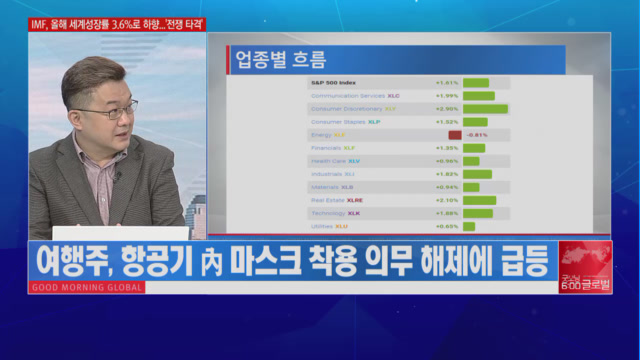Image resolution: width=640 pixels, height=360 pixels.
Task: Click the XLU Utilities ticker
Action: tap(341, 227)
